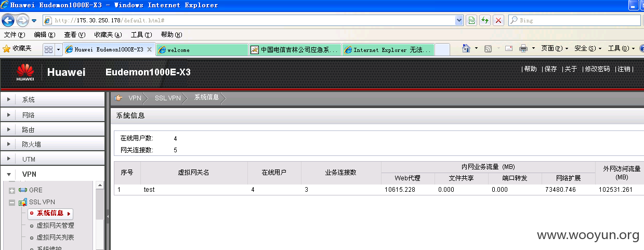Open the 编辑(E) menu
Image resolution: width=644 pixels, height=250 pixels.
[45, 35]
